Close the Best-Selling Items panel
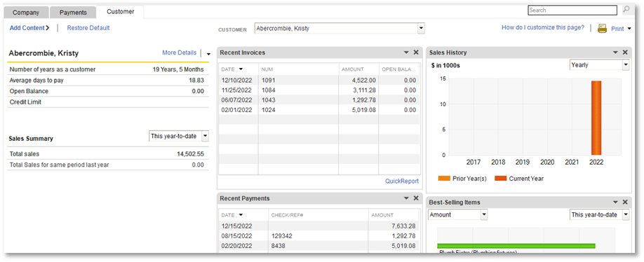The image size is (644, 262). pyautogui.click(x=625, y=202)
